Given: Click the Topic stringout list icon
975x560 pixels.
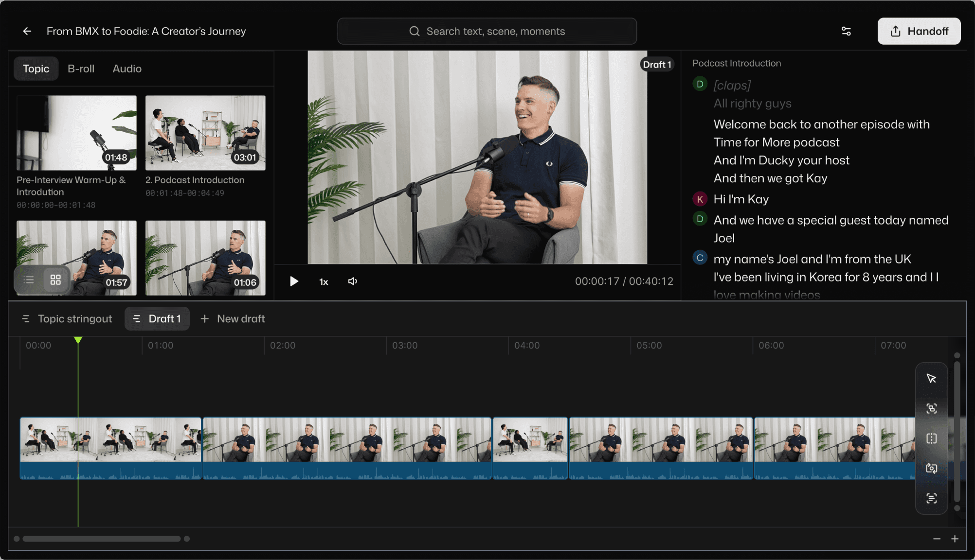Looking at the screenshot, I should (26, 319).
